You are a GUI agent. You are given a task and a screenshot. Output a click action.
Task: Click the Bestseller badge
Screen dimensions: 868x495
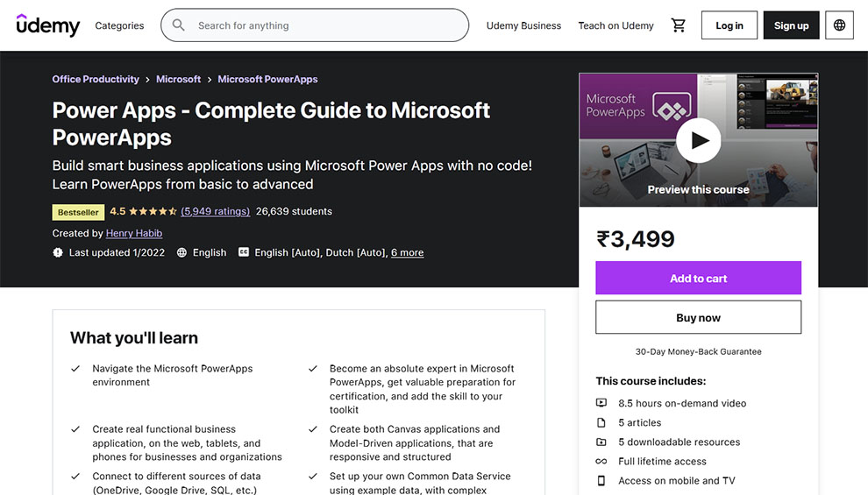click(x=78, y=212)
